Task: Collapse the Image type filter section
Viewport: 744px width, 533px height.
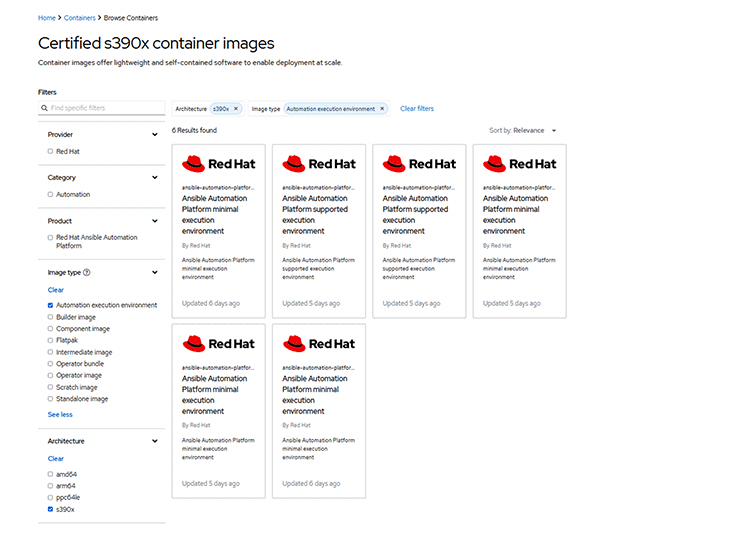Action: pos(154,272)
